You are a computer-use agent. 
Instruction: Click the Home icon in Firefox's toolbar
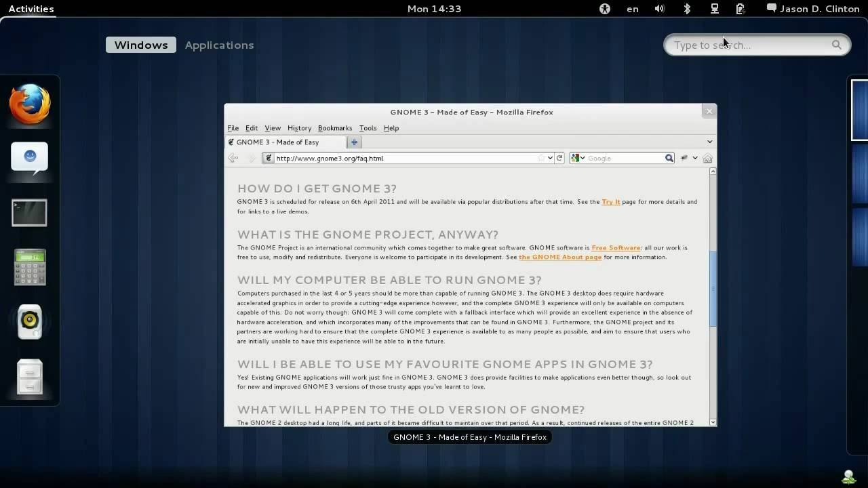(x=707, y=158)
